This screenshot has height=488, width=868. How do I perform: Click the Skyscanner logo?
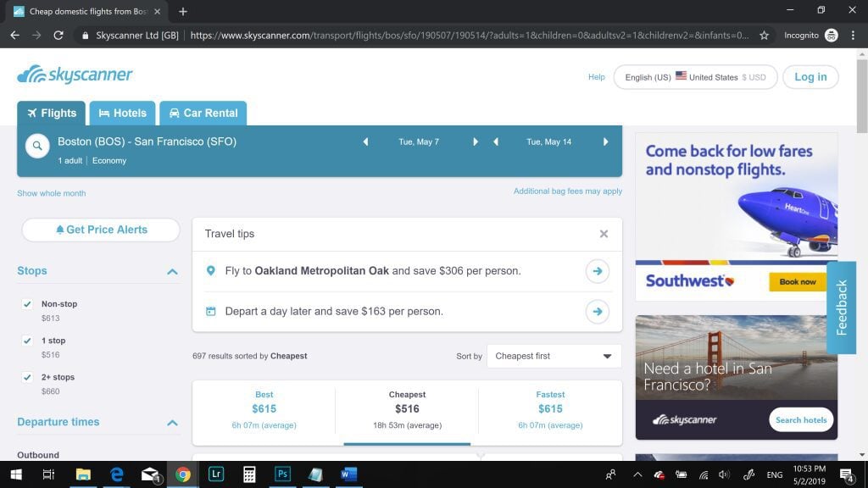(75, 75)
